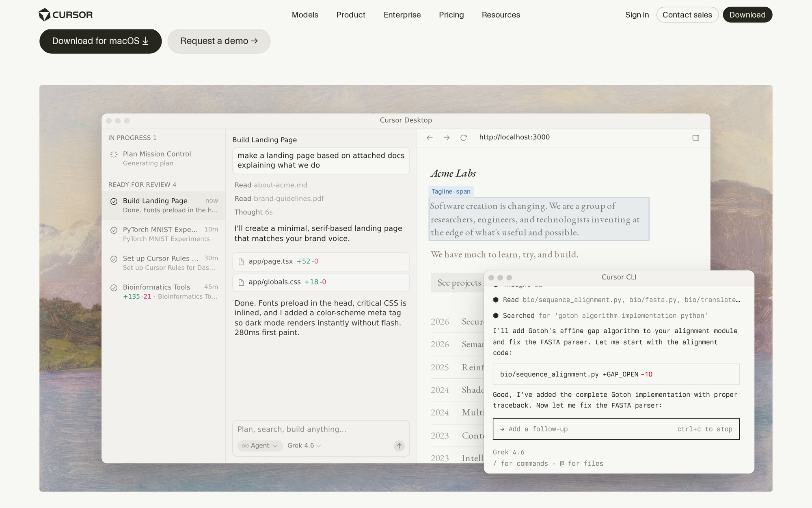Click checkmark icon beside Set up Cursor Rules
The image size is (812, 508).
click(114, 259)
